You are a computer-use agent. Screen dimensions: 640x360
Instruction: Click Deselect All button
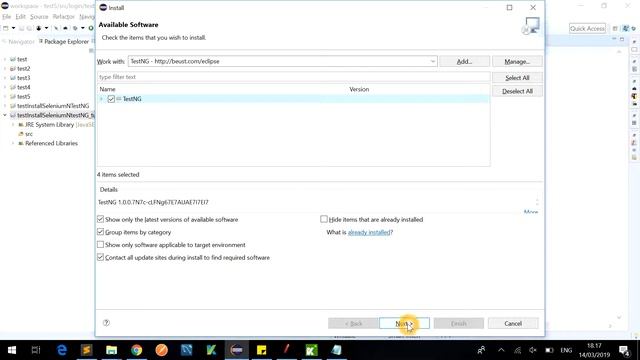pyautogui.click(x=517, y=91)
